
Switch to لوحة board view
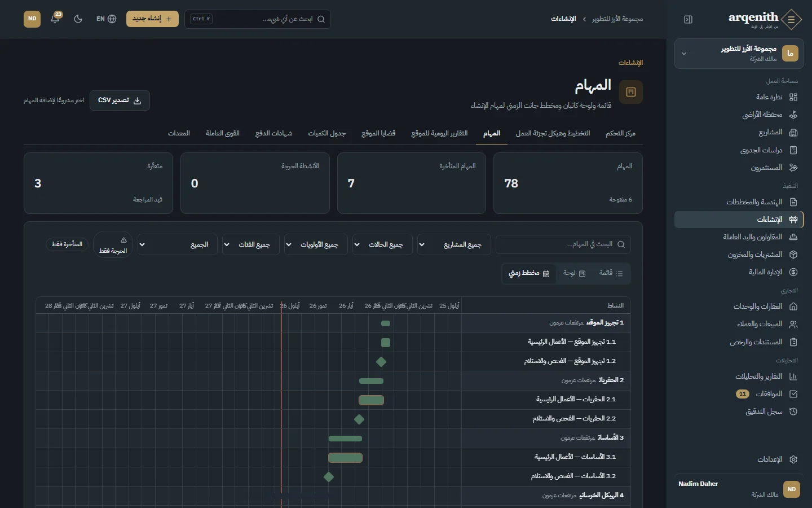(575, 273)
